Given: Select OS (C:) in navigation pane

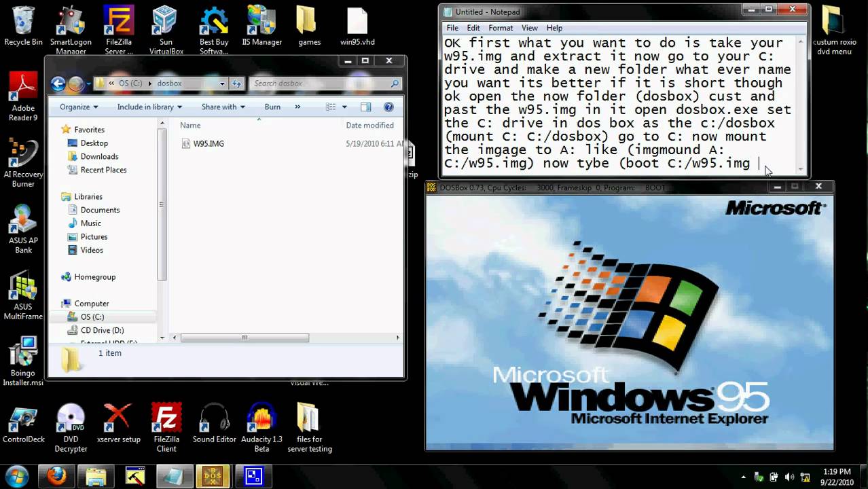Looking at the screenshot, I should click(x=92, y=317).
